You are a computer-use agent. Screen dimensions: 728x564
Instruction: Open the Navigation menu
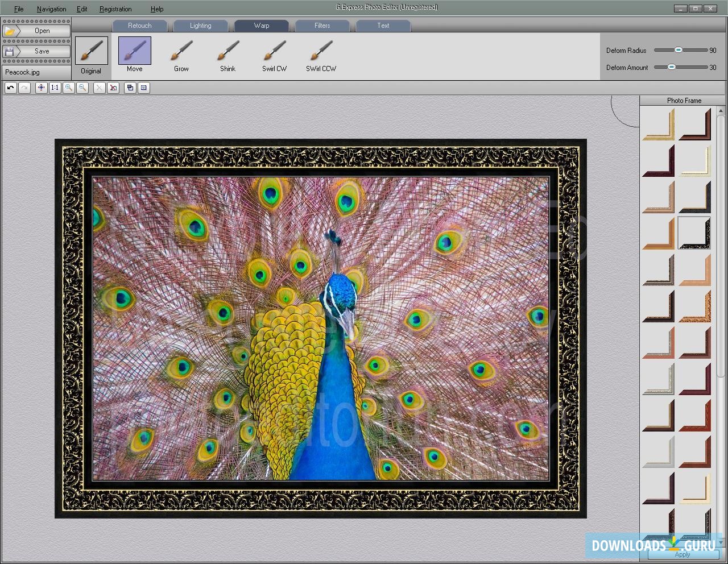tap(51, 9)
